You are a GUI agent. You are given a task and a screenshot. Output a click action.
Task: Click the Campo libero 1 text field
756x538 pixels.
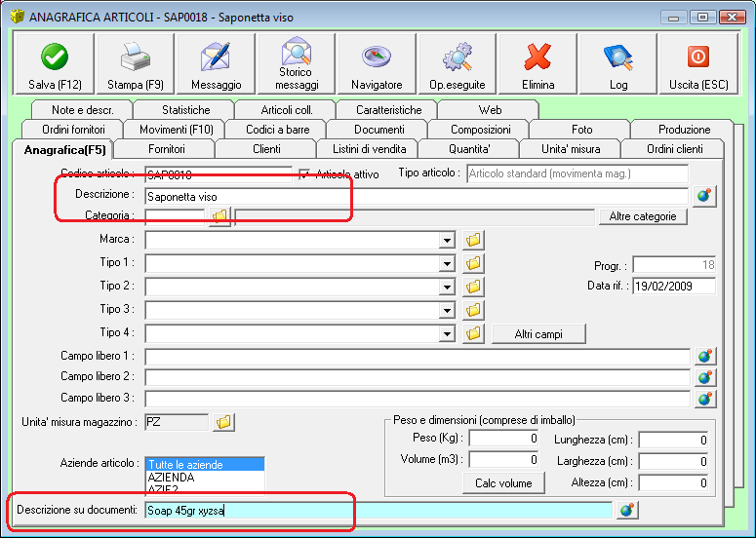click(x=418, y=357)
